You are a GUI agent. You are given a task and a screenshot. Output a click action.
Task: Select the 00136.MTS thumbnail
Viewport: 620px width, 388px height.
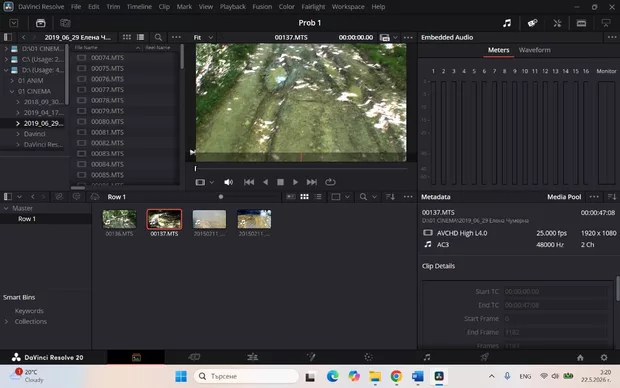coord(119,219)
